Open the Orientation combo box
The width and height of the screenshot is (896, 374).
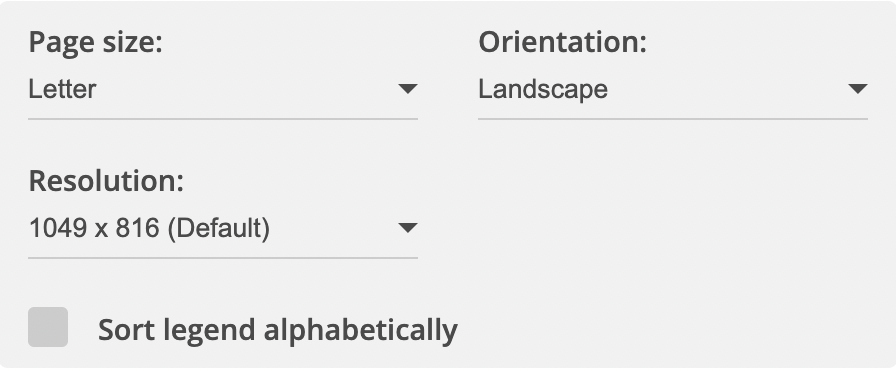[673, 90]
